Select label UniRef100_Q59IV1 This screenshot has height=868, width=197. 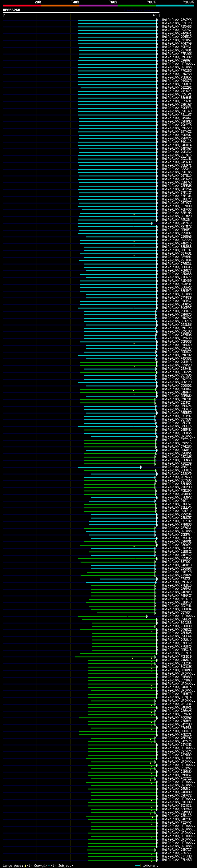coord(177,94)
